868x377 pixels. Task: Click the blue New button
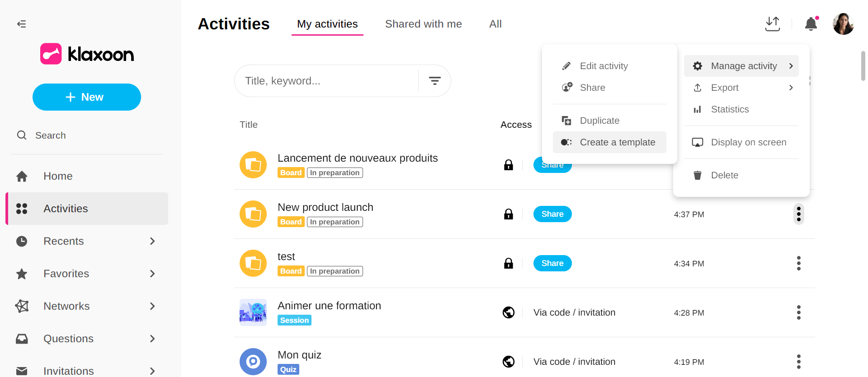pyautogui.click(x=87, y=97)
